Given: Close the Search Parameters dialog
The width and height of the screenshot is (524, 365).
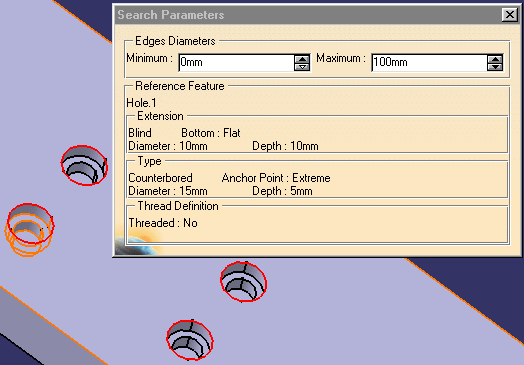Looking at the screenshot, I should [x=510, y=15].
